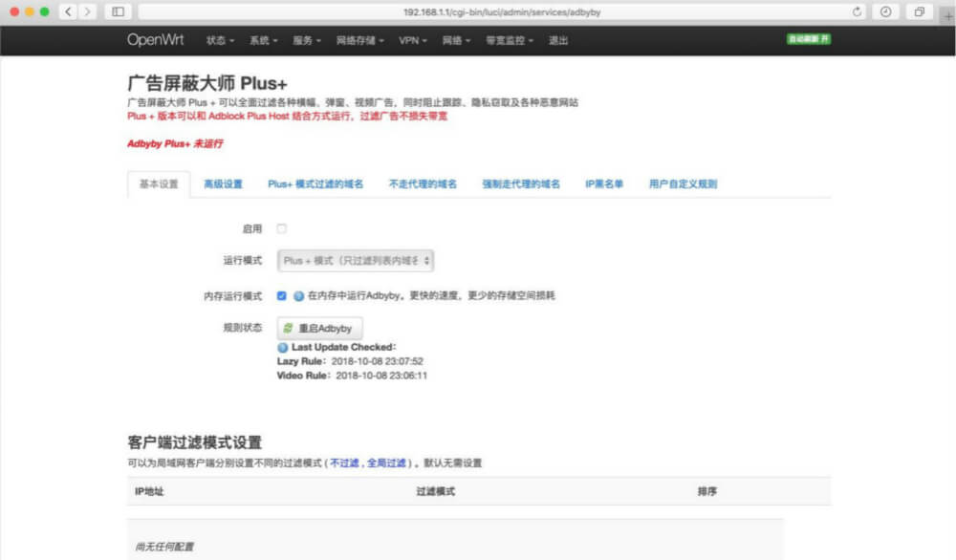The image size is (956, 560).
Task: Click the browser back arrow
Action: 67,12
